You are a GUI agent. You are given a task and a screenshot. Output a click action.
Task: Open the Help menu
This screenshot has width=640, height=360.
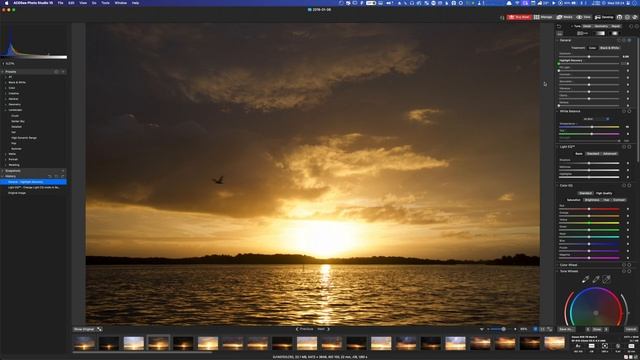(x=135, y=3)
